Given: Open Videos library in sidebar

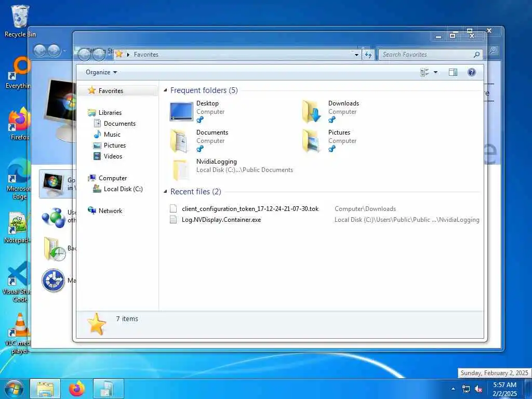Looking at the screenshot, I should pos(113,156).
